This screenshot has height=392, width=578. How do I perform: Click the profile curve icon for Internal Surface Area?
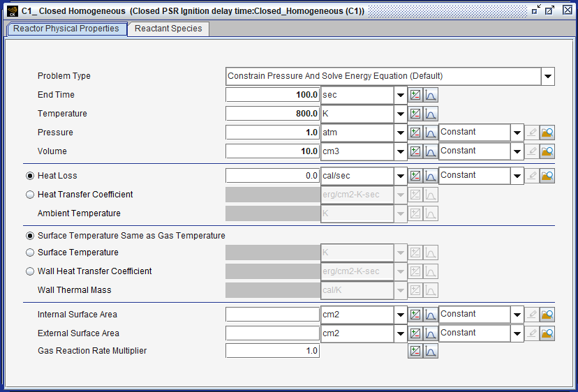431,315
